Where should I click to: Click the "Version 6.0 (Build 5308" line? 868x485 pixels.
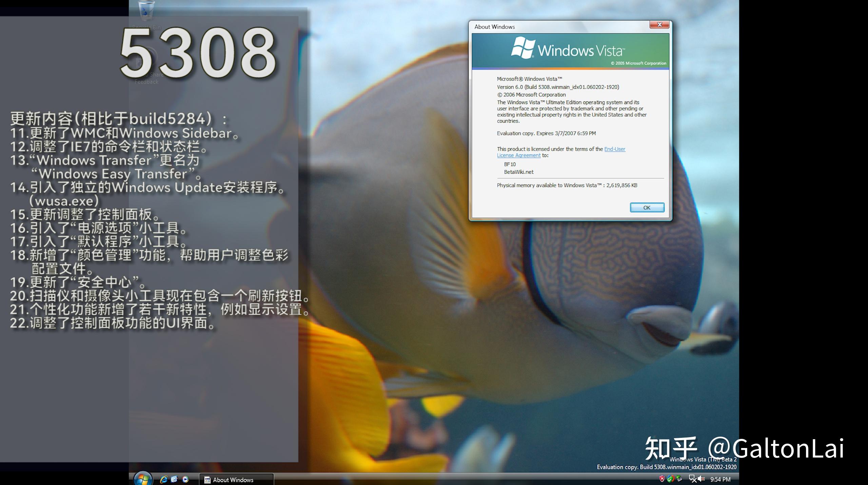click(558, 87)
